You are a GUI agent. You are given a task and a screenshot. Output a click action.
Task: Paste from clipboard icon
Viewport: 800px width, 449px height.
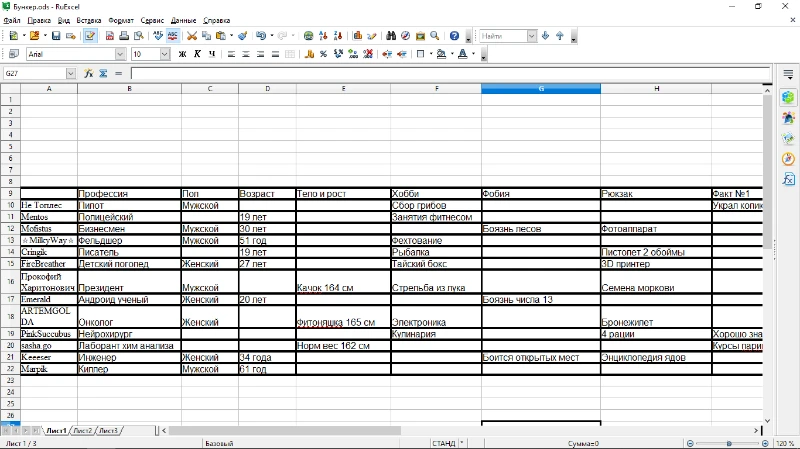(x=221, y=36)
